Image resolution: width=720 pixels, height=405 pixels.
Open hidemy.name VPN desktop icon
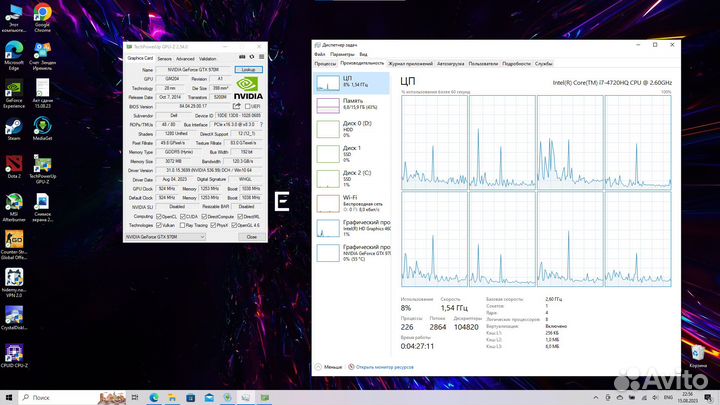click(14, 283)
